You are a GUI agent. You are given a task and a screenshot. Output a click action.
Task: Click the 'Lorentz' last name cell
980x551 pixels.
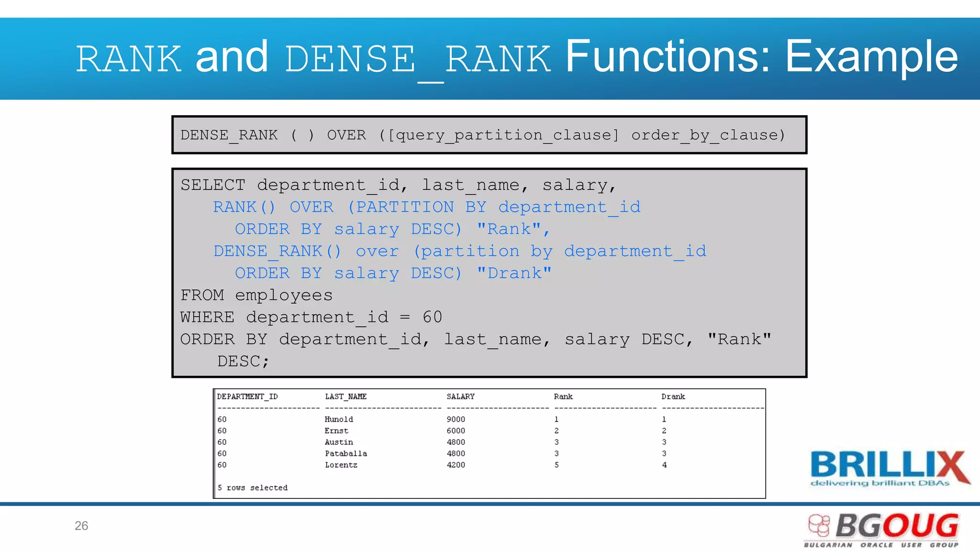click(x=341, y=465)
